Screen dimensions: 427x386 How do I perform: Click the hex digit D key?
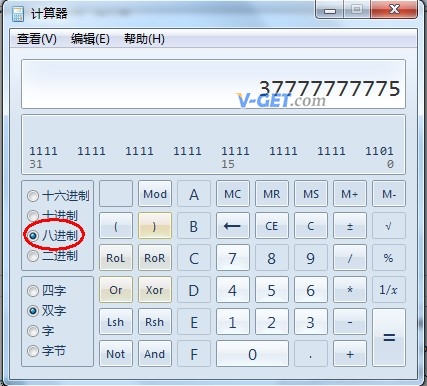(194, 290)
